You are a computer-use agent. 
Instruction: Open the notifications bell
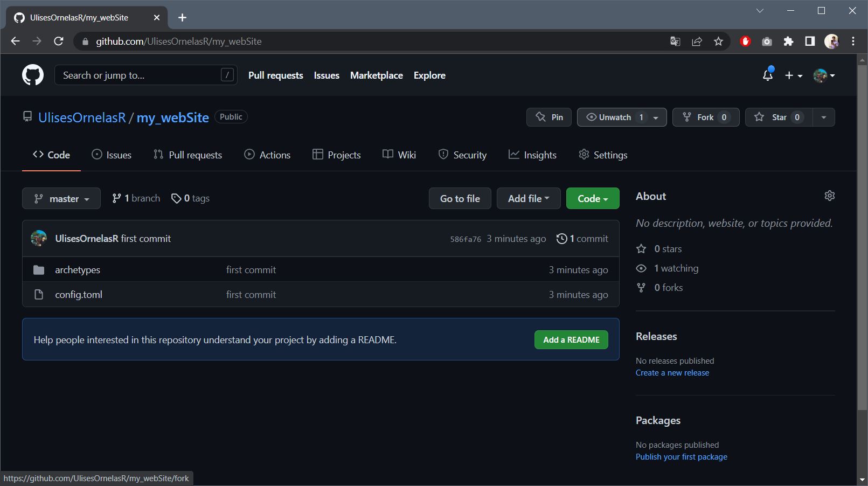click(x=768, y=75)
